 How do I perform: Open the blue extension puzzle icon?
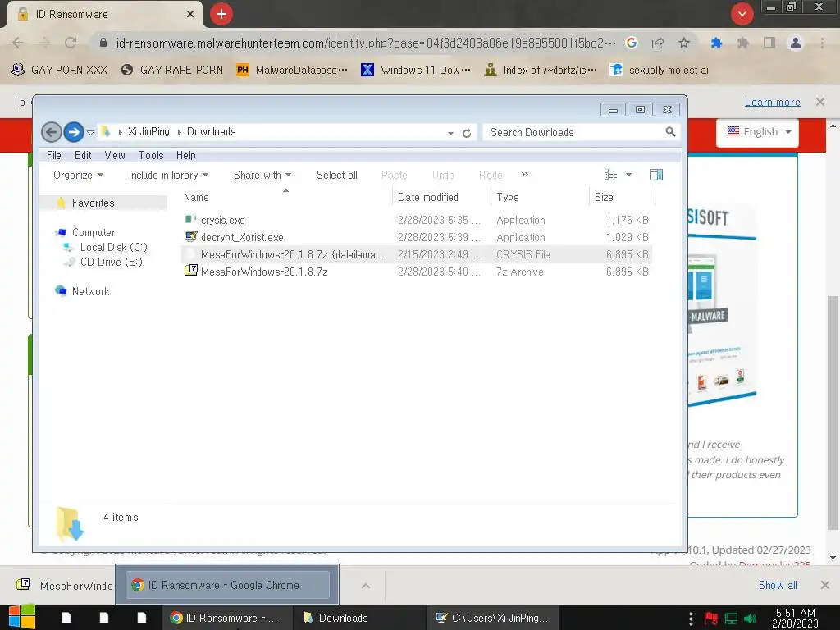[x=716, y=43]
